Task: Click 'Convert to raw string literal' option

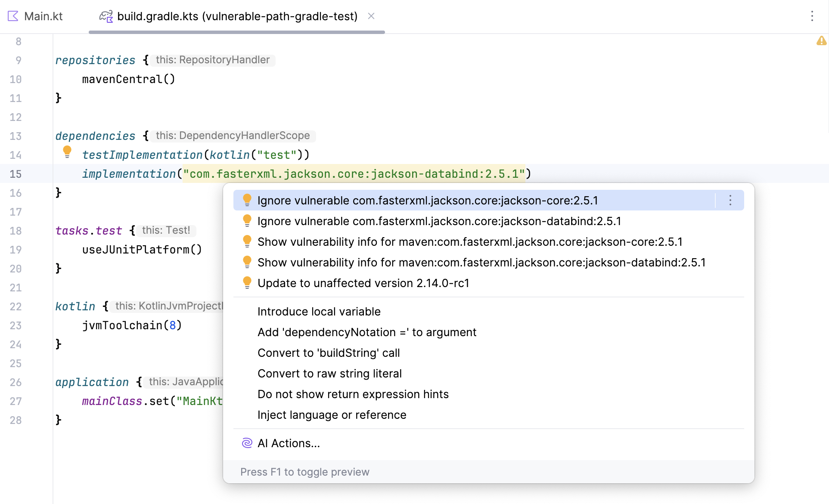Action: click(x=329, y=373)
